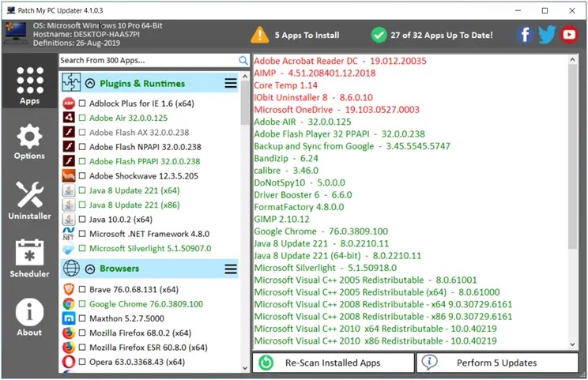Screen dimensions: 588x380
Task: Check the Java 10.0.2 (x64) checkbox
Action: click(82, 220)
